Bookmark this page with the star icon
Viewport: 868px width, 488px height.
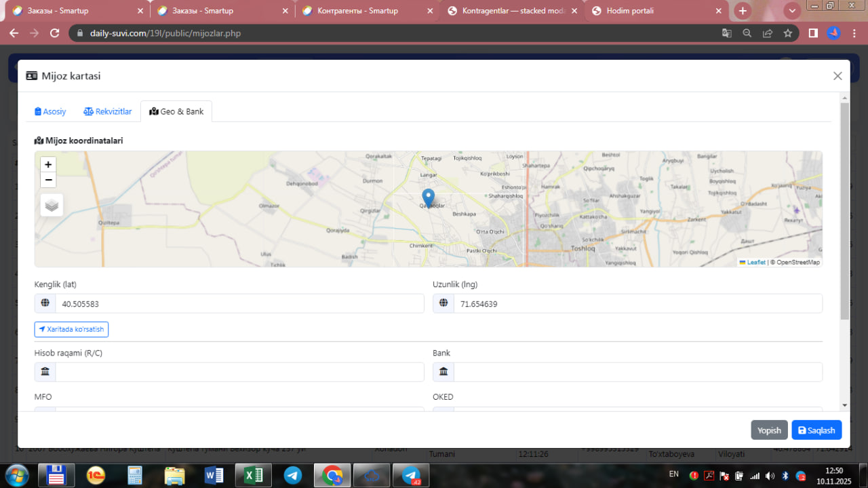click(x=787, y=33)
